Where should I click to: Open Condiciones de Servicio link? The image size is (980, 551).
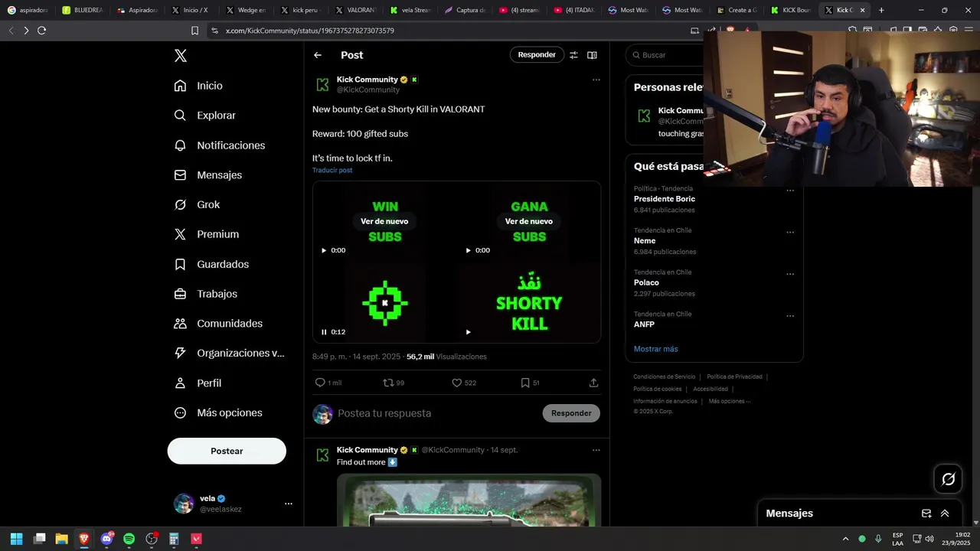[x=664, y=377]
